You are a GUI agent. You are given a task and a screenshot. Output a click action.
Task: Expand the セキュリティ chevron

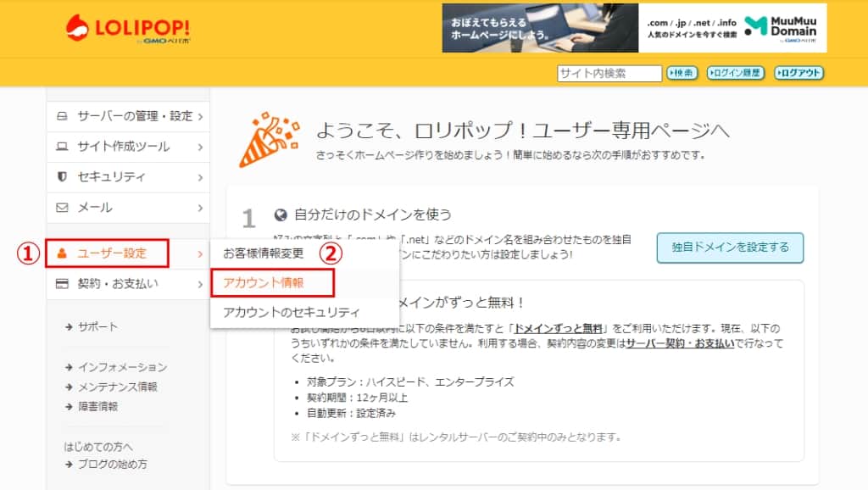click(x=200, y=178)
